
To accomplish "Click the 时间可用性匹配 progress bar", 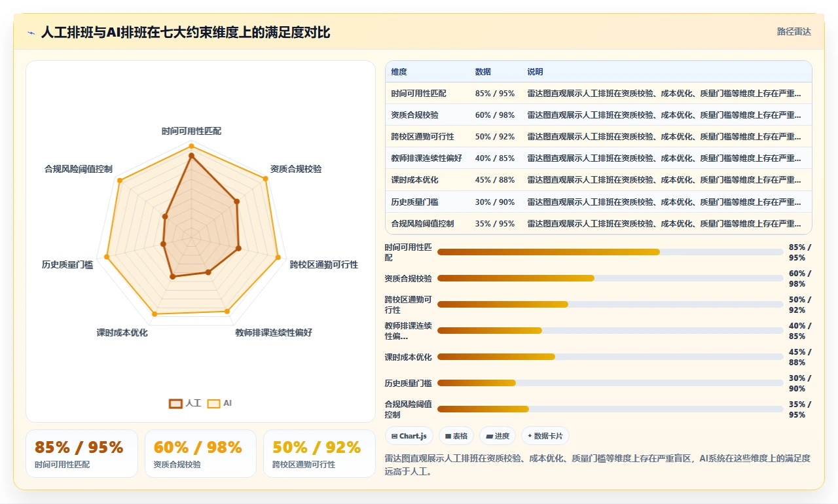I will (x=610, y=252).
